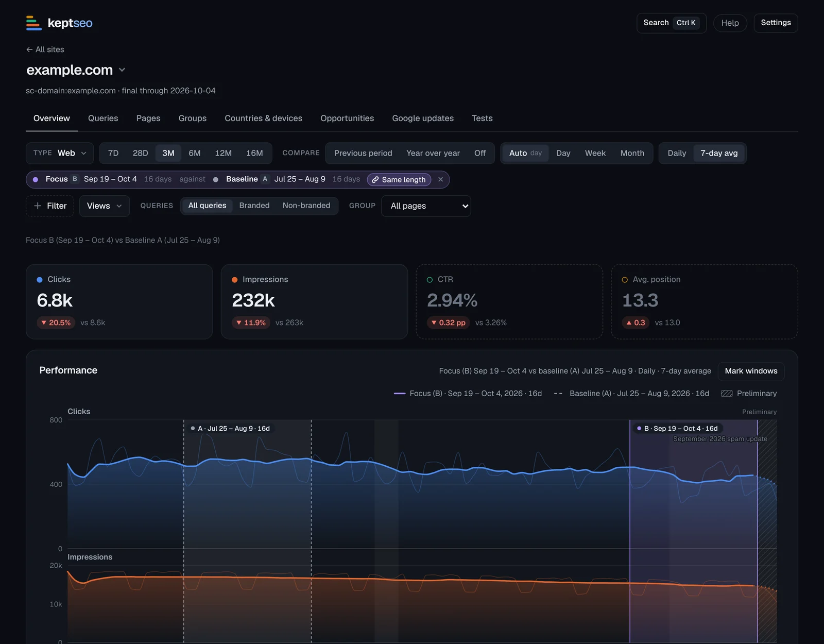Screen dimensions: 824x644
Task: Choose Year over year comparison
Action: click(x=433, y=153)
